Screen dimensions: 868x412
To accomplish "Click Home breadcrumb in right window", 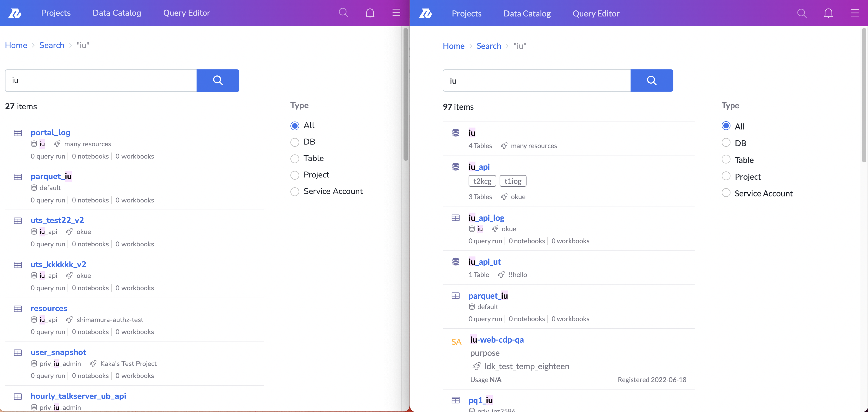I will (453, 46).
